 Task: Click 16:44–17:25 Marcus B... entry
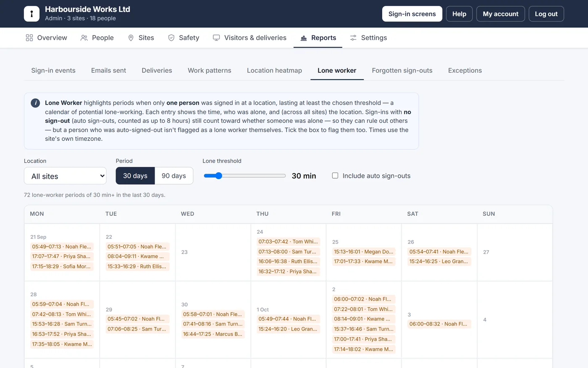tap(213, 334)
